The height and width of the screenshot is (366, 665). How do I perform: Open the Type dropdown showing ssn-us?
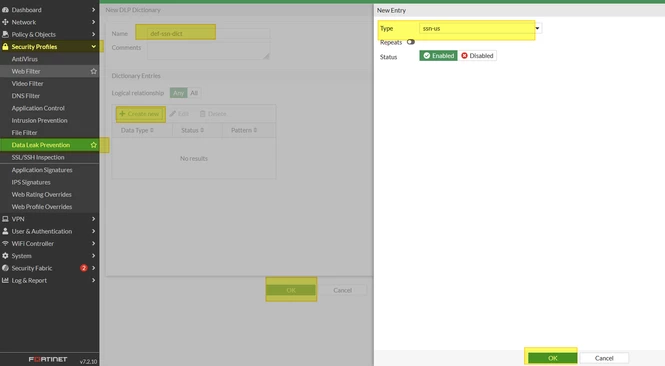pos(480,28)
